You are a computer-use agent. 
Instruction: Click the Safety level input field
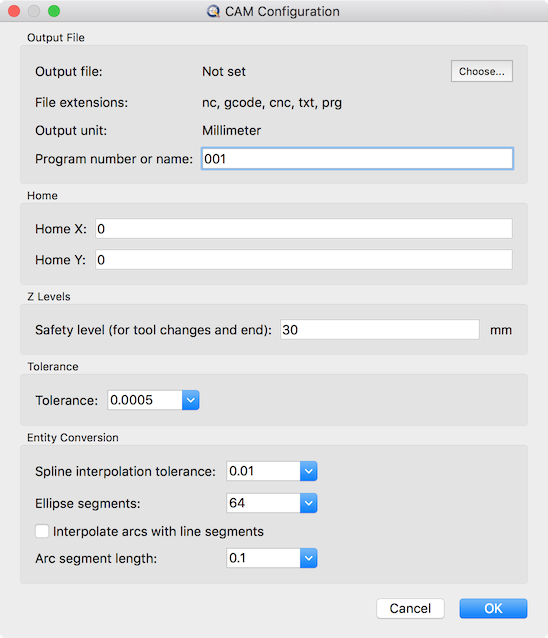click(x=380, y=330)
